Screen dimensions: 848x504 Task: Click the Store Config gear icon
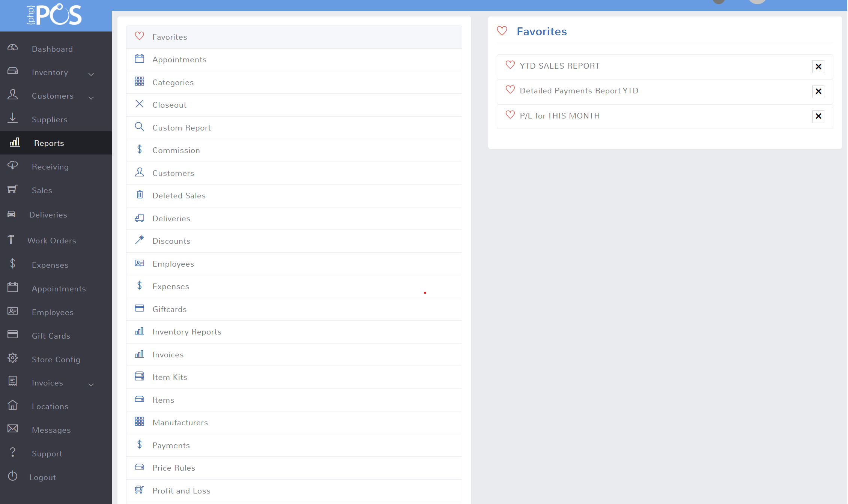(x=13, y=358)
